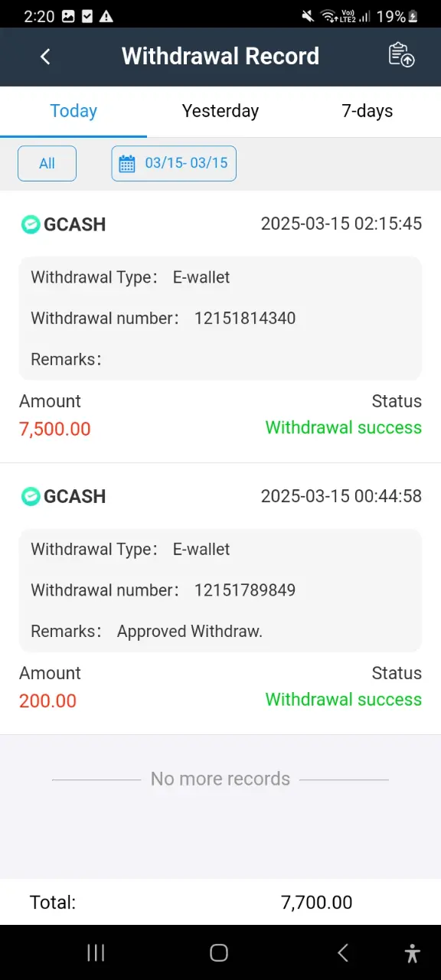Open the All filter dropdown
This screenshot has height=980, width=441.
tap(47, 163)
